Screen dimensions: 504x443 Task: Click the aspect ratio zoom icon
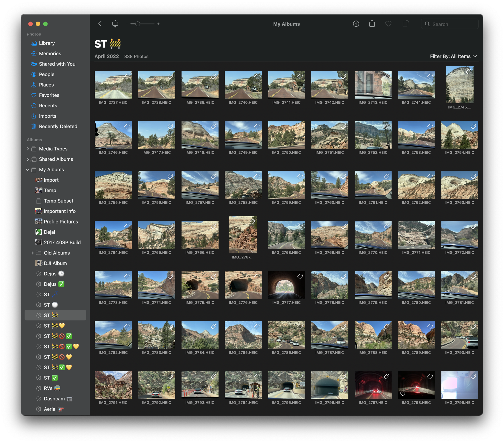coord(115,24)
